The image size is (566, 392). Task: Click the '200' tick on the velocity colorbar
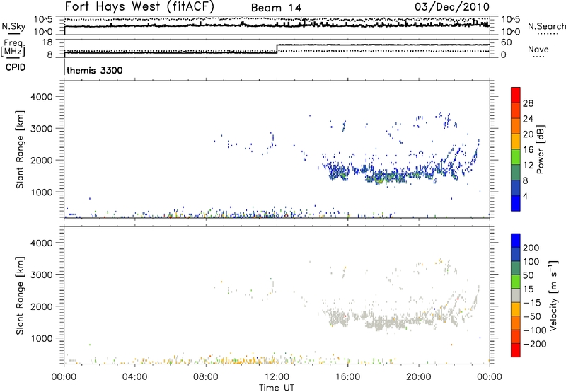point(531,248)
